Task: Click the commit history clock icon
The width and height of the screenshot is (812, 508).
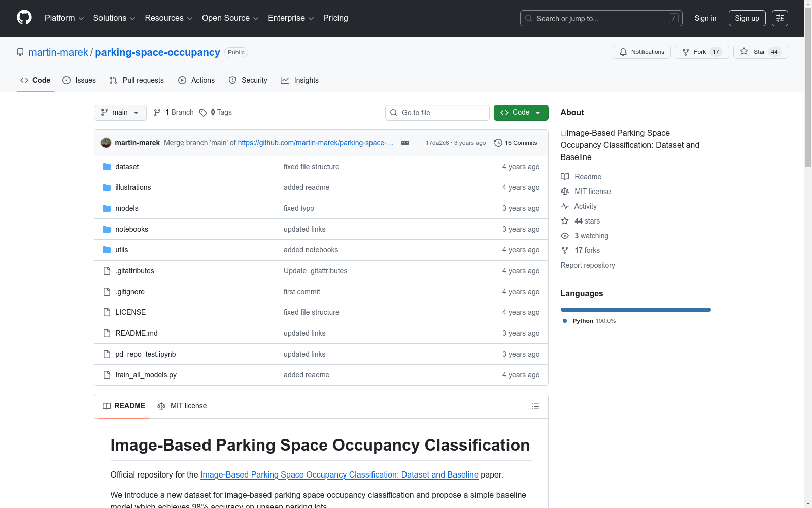Action: coord(498,143)
